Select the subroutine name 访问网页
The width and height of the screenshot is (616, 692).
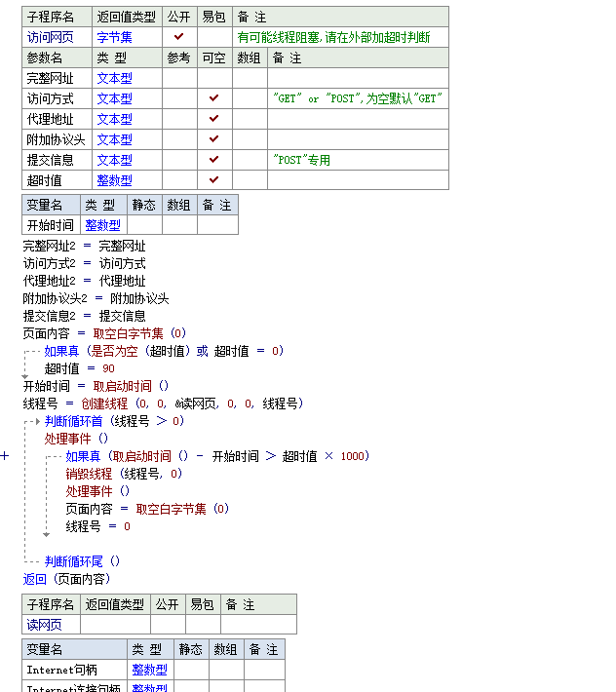tap(51, 37)
